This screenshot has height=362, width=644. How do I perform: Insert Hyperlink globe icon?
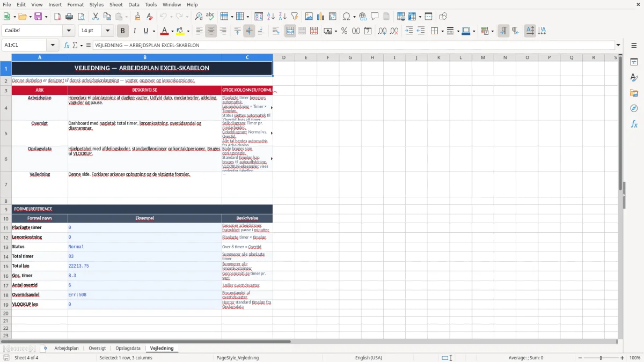point(363,17)
